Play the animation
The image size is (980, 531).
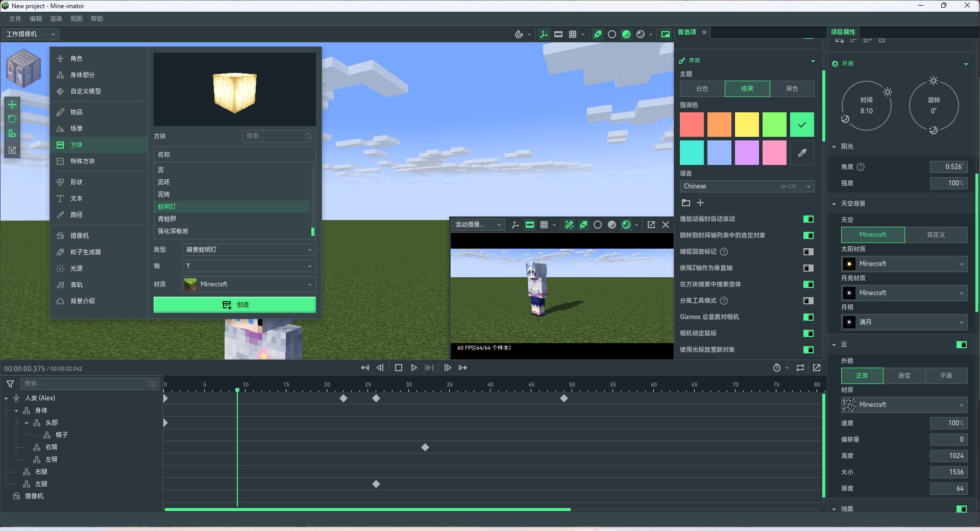(414, 368)
